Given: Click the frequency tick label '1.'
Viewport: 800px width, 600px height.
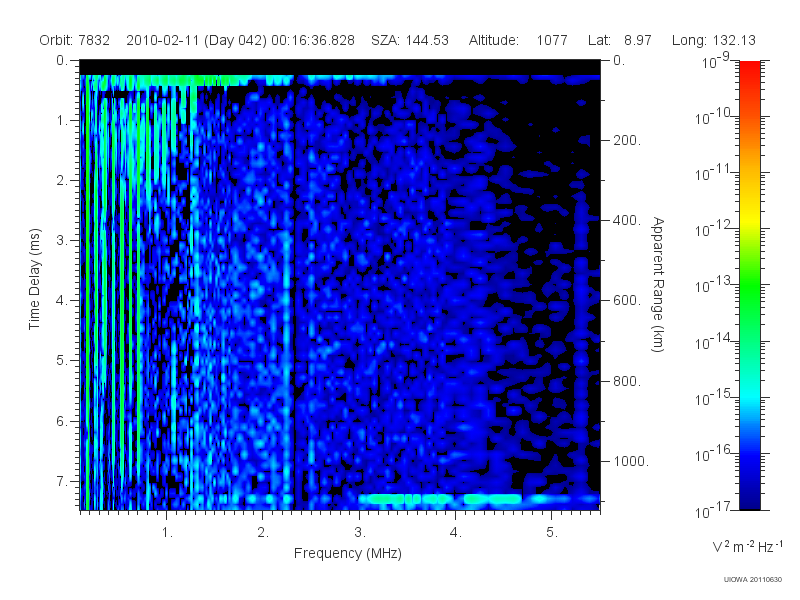Looking at the screenshot, I should click(167, 533).
